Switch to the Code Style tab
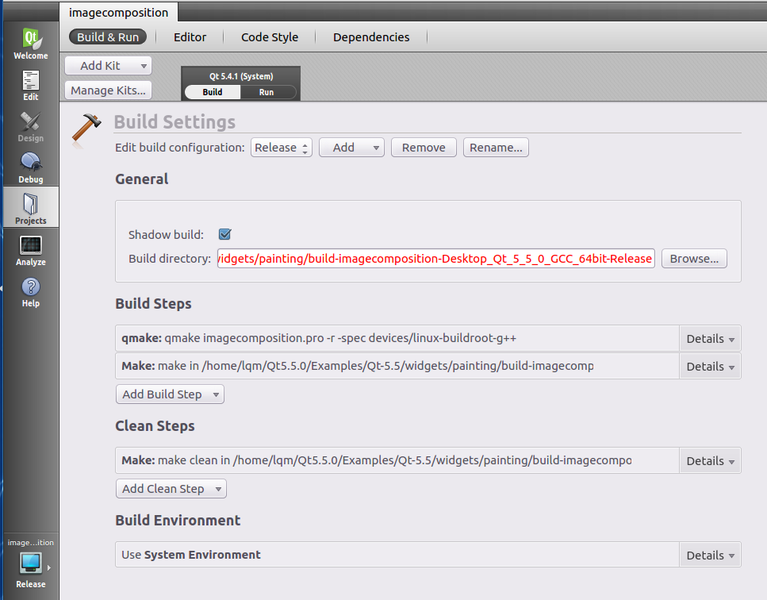Image resolution: width=767 pixels, height=600 pixels. pos(269,37)
